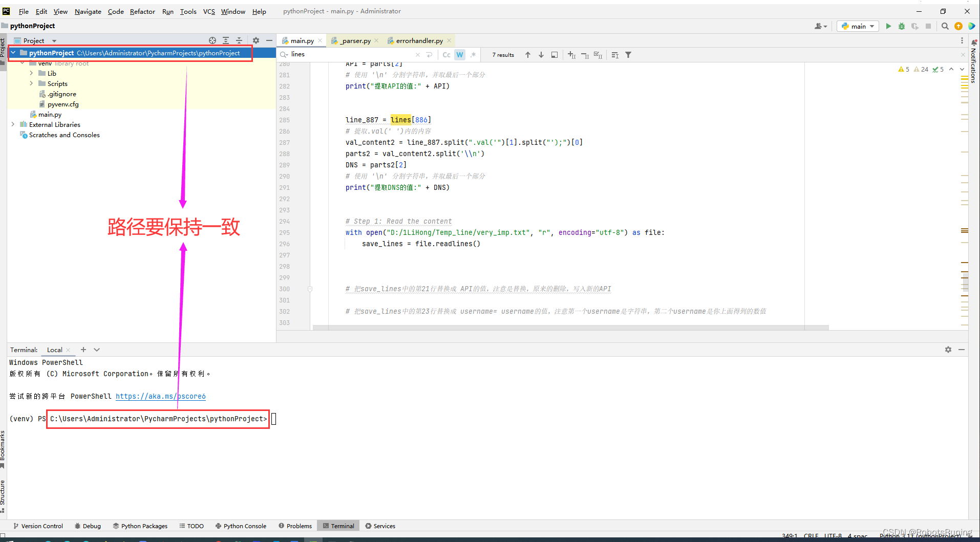Open search results in find window
This screenshot has height=542, width=980.
pyautogui.click(x=555, y=55)
